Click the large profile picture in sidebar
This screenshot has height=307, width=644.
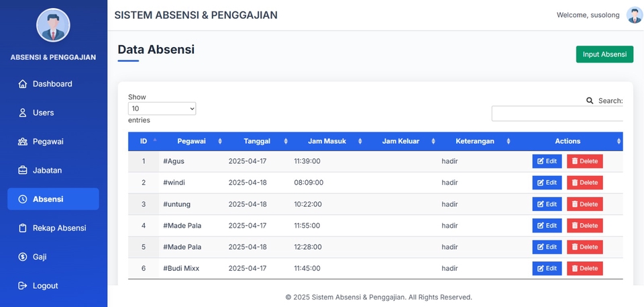[53, 26]
